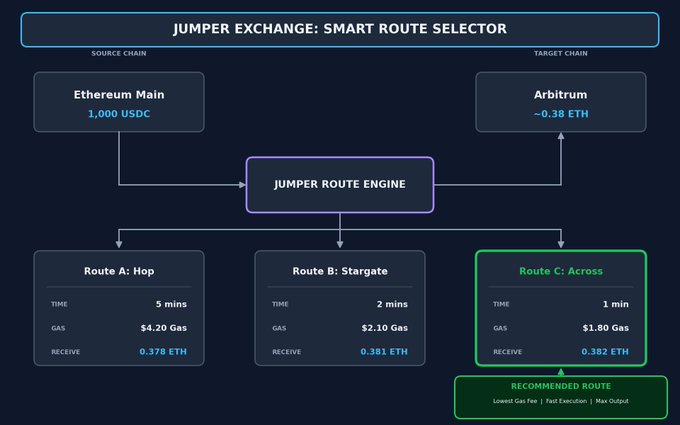Click the RECEIVE label in Route C

(507, 352)
